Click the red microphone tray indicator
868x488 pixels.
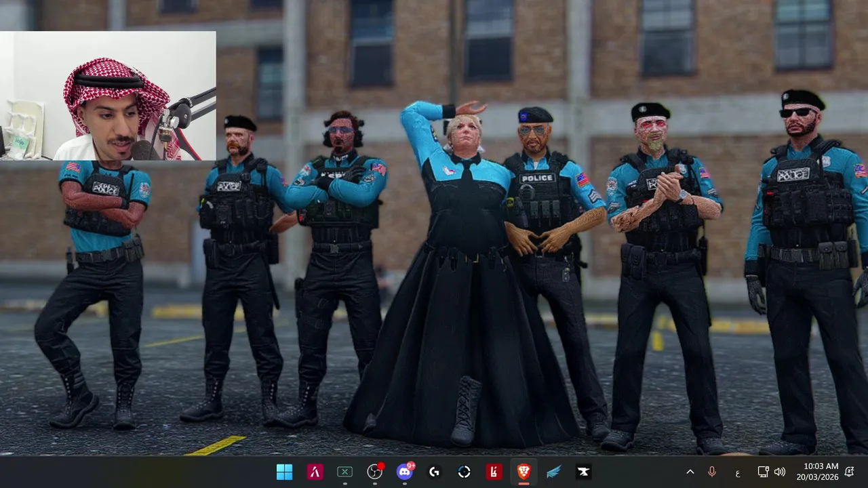pyautogui.click(x=712, y=472)
